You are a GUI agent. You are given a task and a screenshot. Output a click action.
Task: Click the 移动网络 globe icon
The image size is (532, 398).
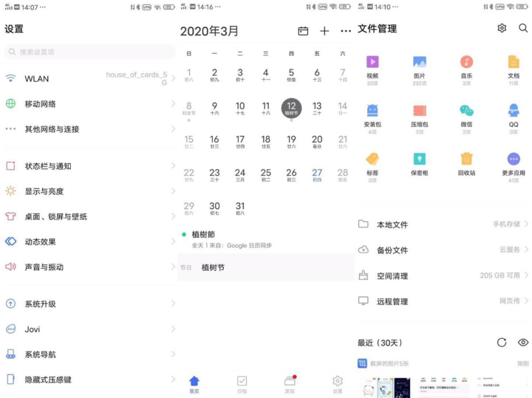point(11,103)
